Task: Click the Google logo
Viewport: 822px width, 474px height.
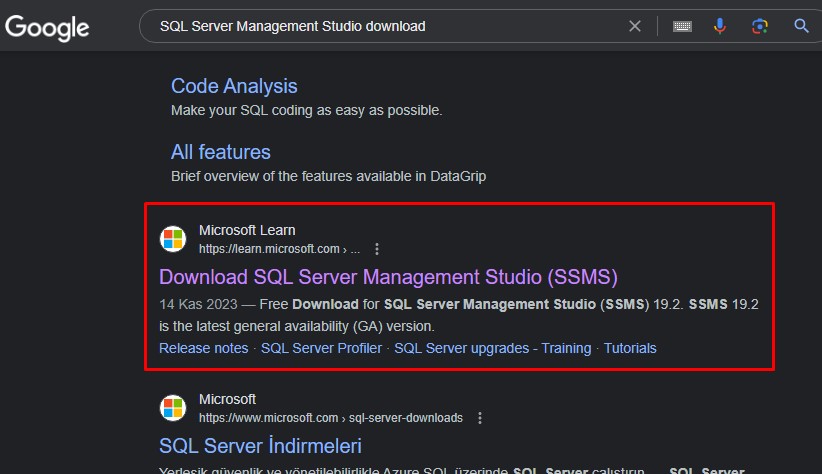Action: (47, 27)
